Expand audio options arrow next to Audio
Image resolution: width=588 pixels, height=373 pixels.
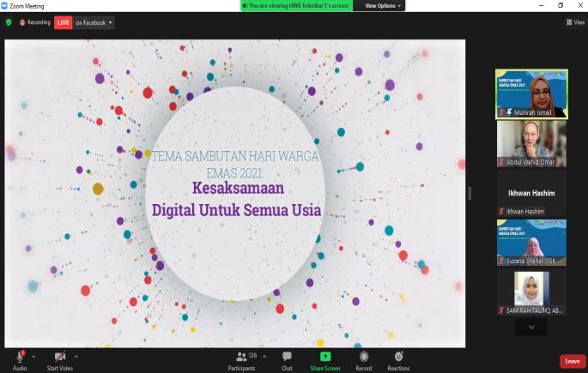tap(33, 355)
